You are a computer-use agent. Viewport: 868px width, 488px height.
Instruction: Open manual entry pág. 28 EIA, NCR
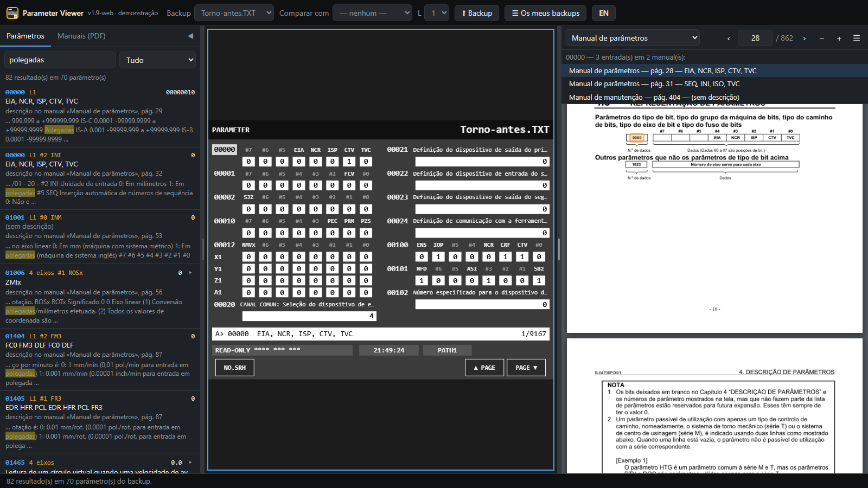pos(714,70)
